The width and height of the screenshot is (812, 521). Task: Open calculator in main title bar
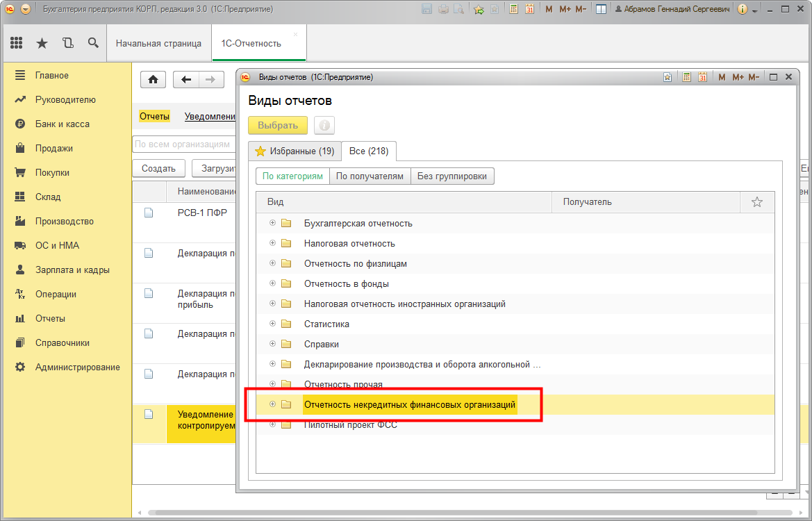point(513,9)
